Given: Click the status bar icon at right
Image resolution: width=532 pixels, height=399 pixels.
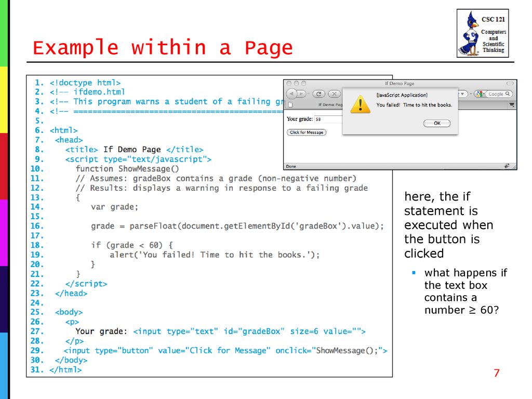Looking at the screenshot, I should pos(507,166).
